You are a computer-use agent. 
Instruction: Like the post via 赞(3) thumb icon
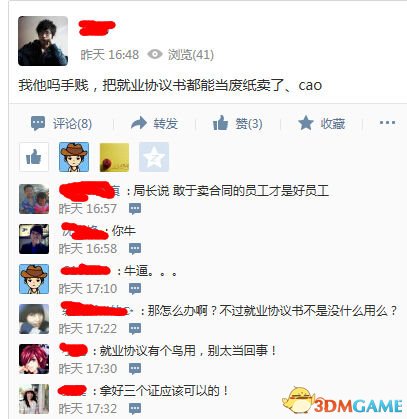coord(220,123)
